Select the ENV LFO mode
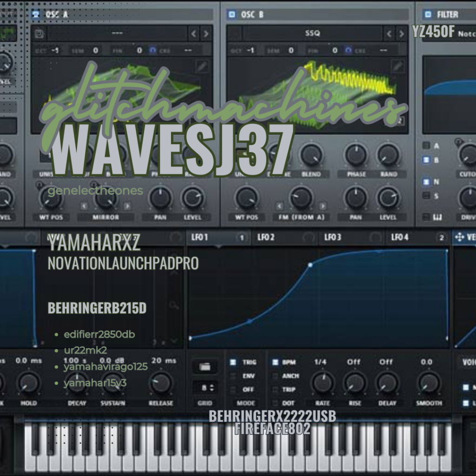The width and height of the screenshot is (476, 476). coord(233,376)
